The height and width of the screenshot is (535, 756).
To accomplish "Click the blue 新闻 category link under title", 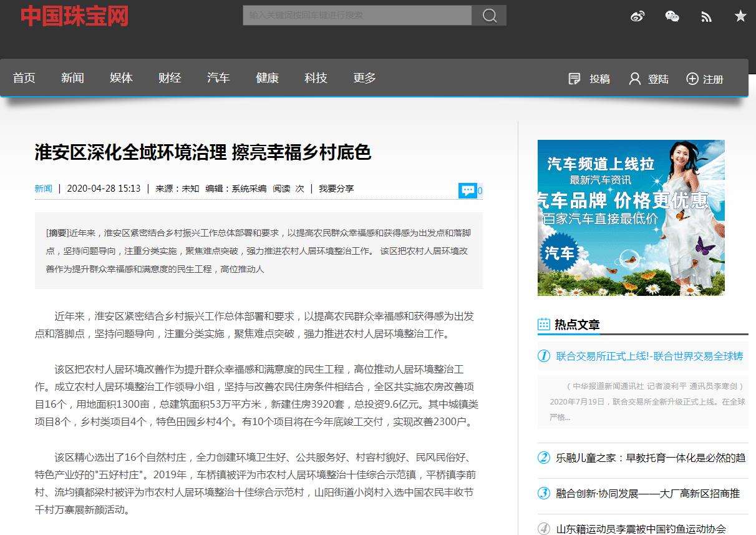I will coord(44,189).
